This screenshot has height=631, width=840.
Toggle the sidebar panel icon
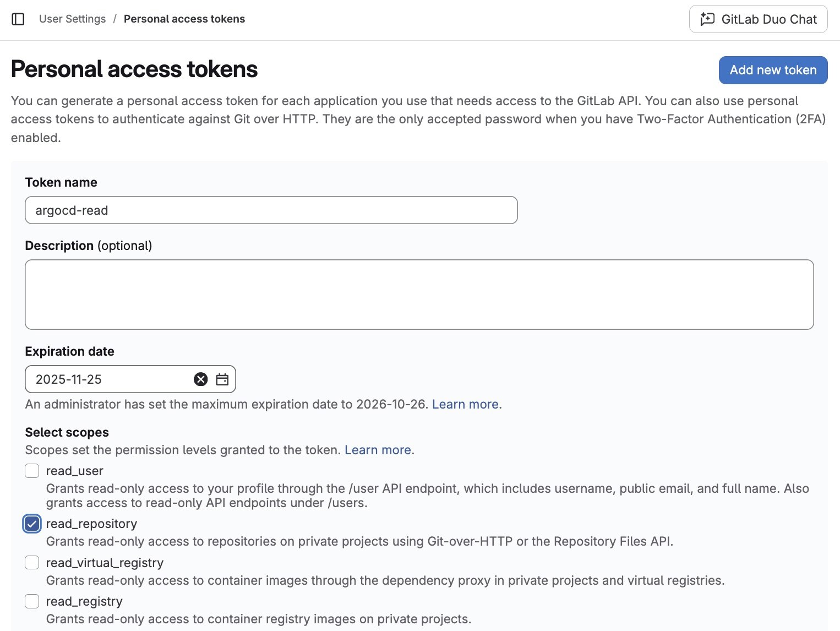[x=18, y=19]
